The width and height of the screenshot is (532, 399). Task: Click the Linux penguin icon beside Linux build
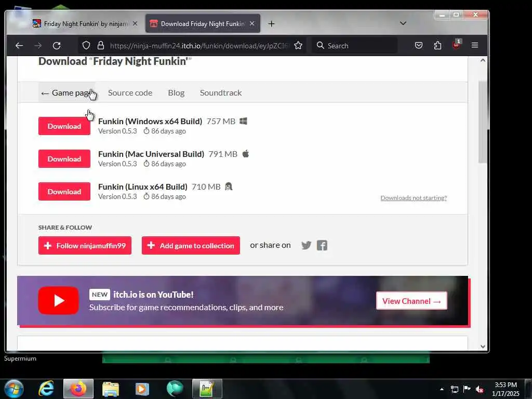pos(229,187)
